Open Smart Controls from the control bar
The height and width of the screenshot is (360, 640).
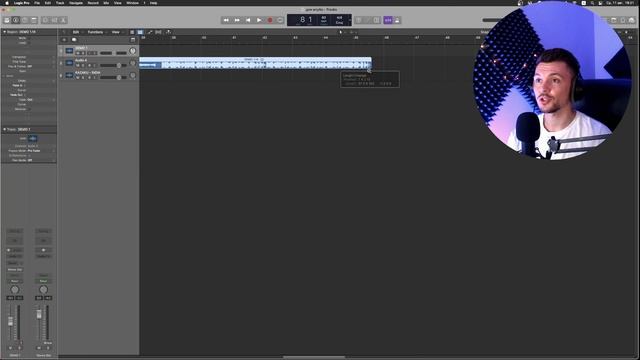point(45,20)
